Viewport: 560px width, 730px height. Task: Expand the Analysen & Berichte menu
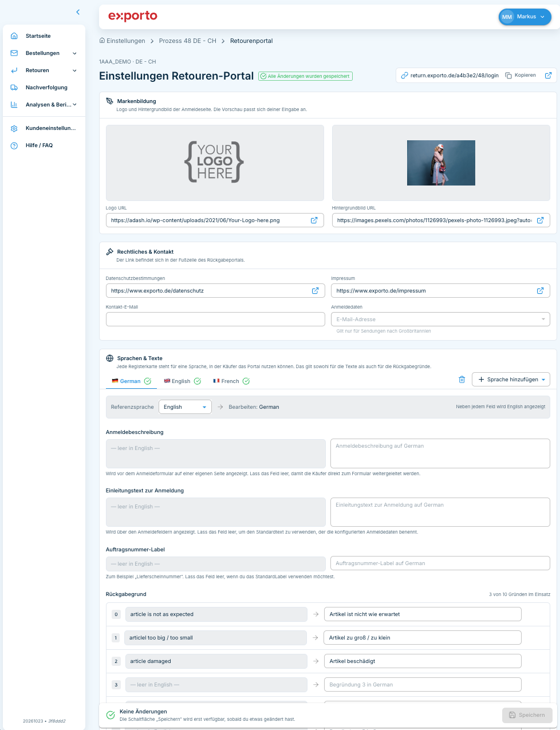click(74, 105)
